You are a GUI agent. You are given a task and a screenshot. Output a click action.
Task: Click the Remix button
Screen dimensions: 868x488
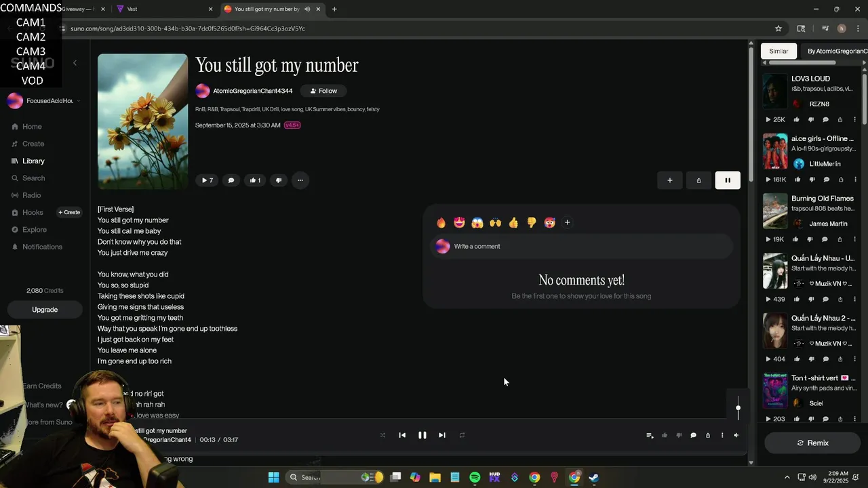tap(812, 443)
